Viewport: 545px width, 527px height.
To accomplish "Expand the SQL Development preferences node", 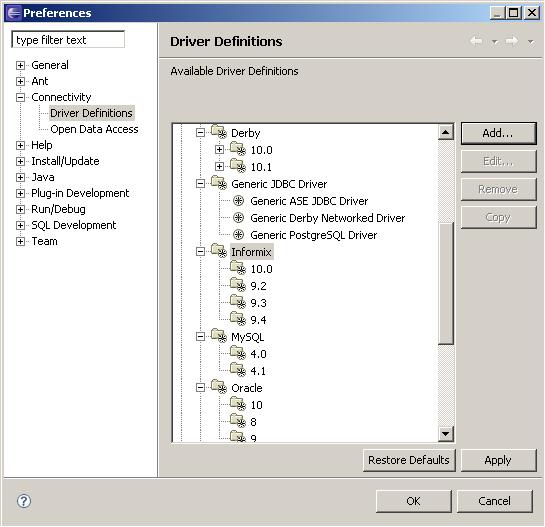I will (x=21, y=225).
